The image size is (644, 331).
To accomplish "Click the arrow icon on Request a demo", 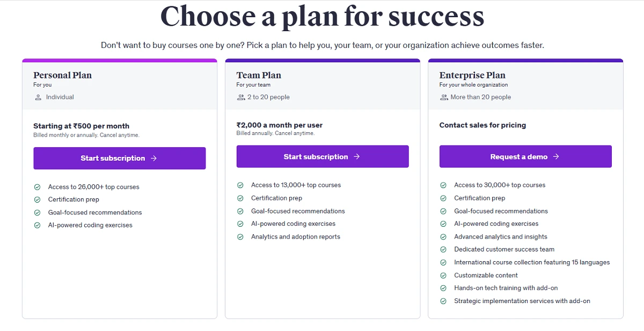I will (x=556, y=157).
